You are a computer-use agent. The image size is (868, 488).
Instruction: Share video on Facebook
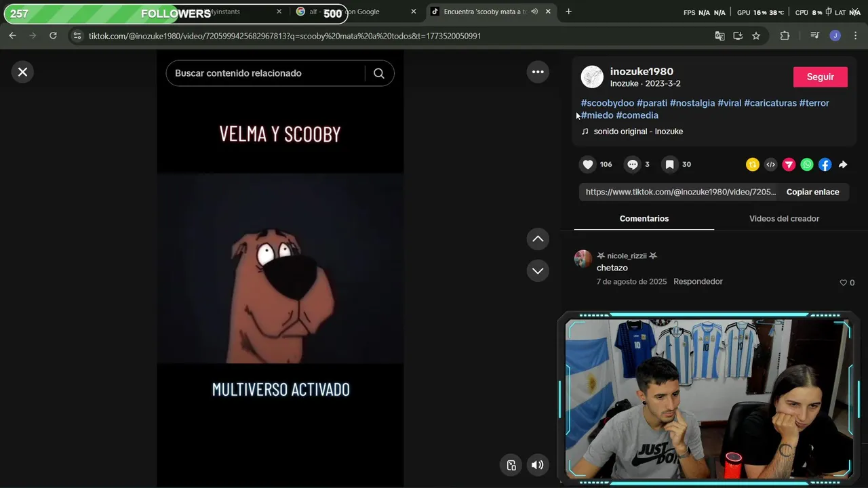tap(825, 164)
